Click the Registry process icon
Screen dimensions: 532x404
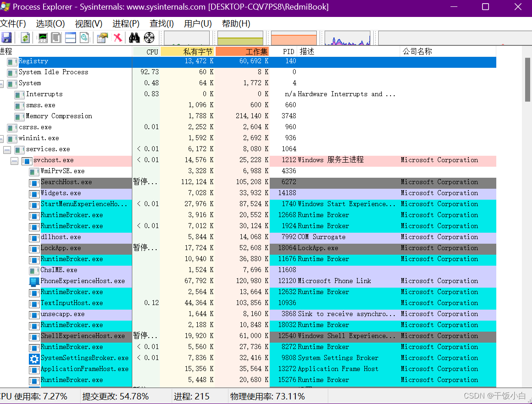tap(12, 62)
